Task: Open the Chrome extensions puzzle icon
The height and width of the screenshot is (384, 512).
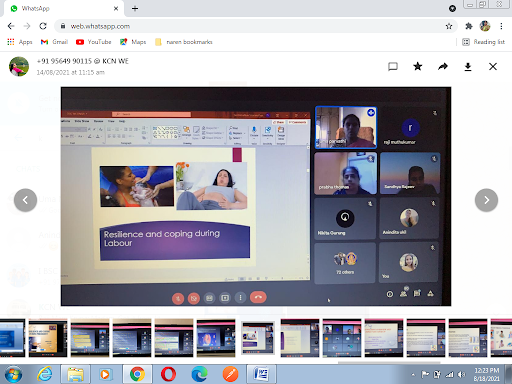Action: [469, 26]
